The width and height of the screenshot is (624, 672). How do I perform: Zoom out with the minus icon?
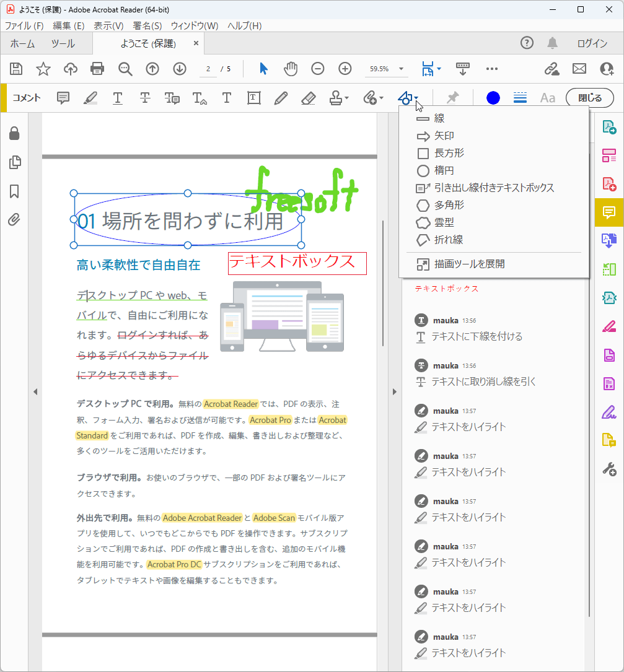[x=318, y=69]
